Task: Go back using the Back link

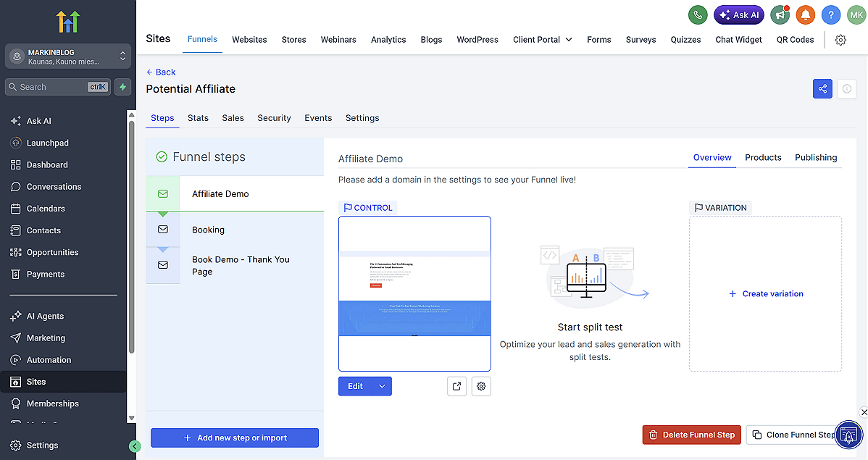Action: coord(161,72)
